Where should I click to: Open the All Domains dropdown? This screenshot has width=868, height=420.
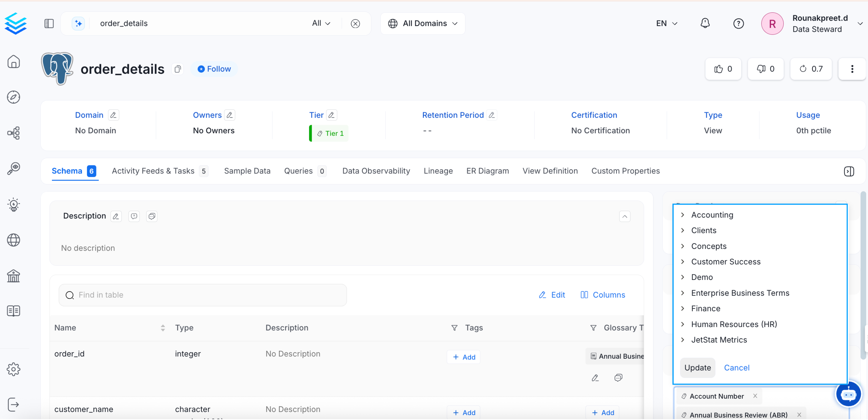click(x=423, y=23)
